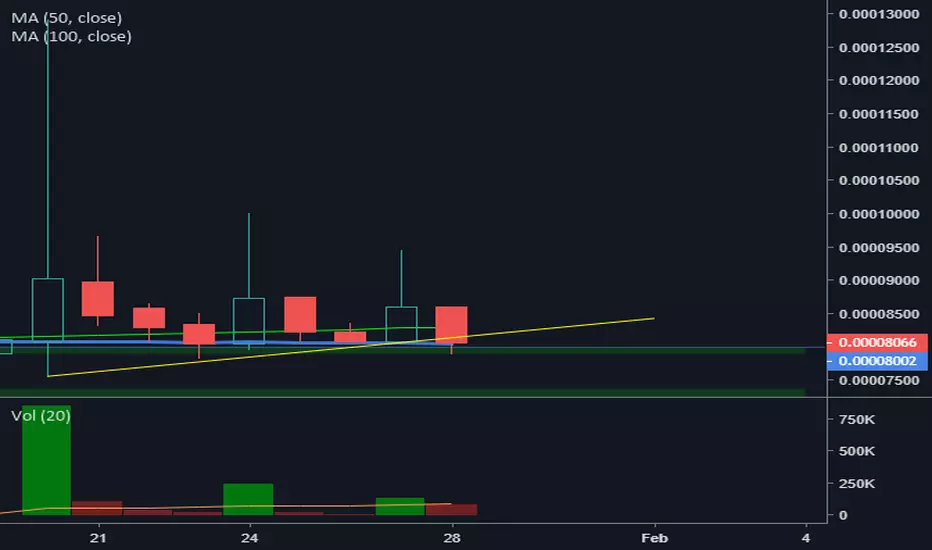Click the date label 24 on time axis
Viewport: 932px width, 550px height.
pos(250,538)
